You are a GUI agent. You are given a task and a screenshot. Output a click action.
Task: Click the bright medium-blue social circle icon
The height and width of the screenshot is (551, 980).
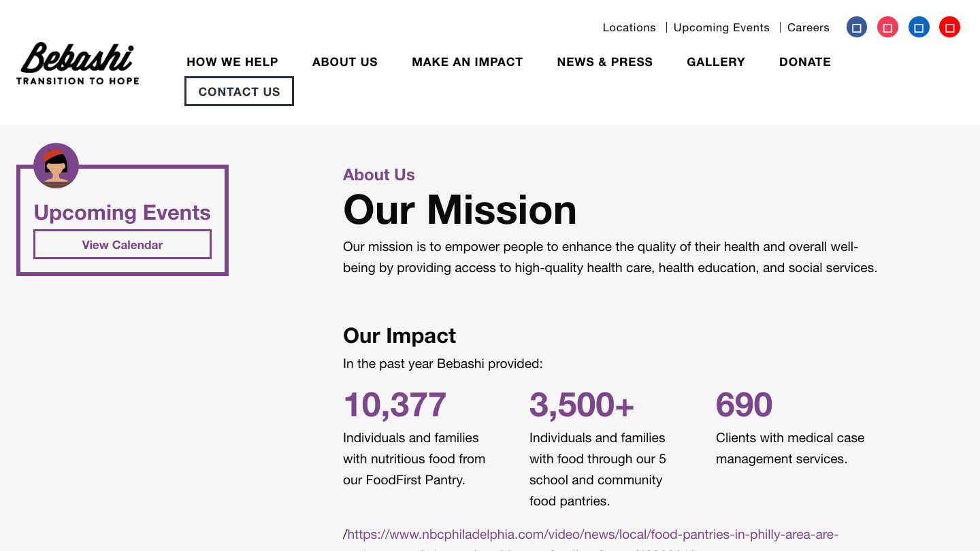pos(919,27)
